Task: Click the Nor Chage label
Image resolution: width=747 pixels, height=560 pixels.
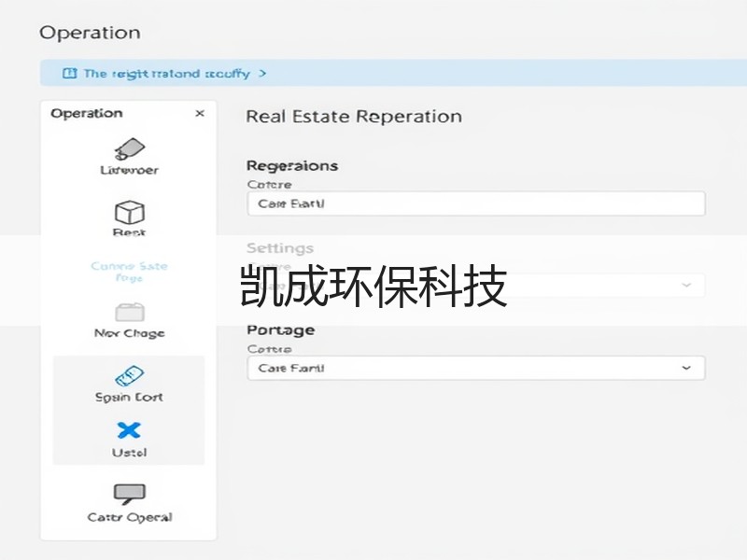Action: 130,333
